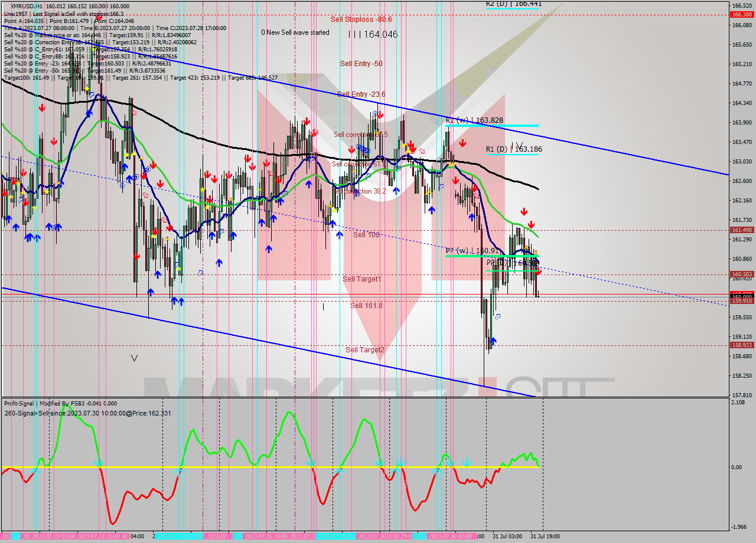Click the '0 New Sell wave started' label
Image resolution: width=756 pixels, height=543 pixels.
[x=295, y=32]
